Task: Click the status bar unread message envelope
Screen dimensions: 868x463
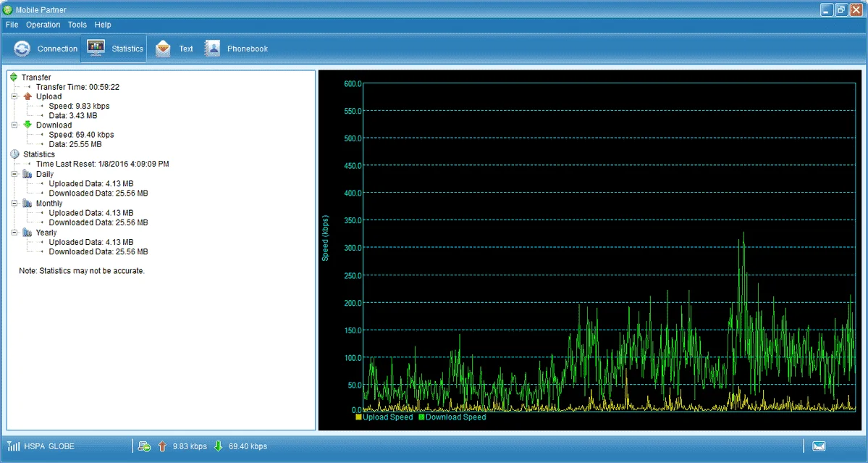Action: pyautogui.click(x=819, y=446)
